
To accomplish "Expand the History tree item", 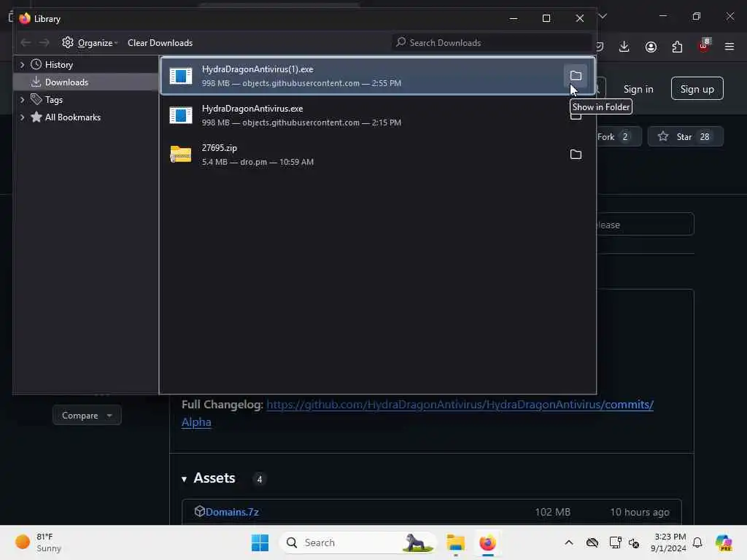I will tap(23, 64).
